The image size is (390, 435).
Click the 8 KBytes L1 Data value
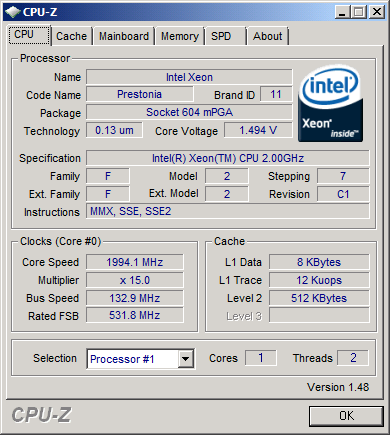click(319, 262)
